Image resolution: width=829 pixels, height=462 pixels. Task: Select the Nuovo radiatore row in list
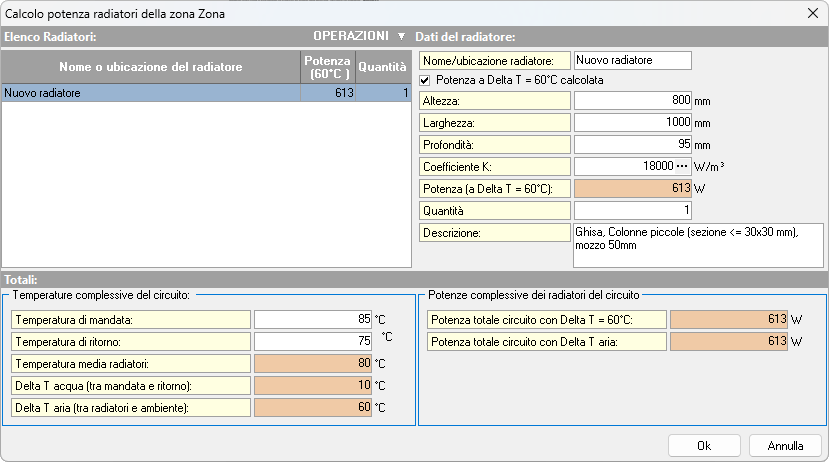[x=150, y=93]
